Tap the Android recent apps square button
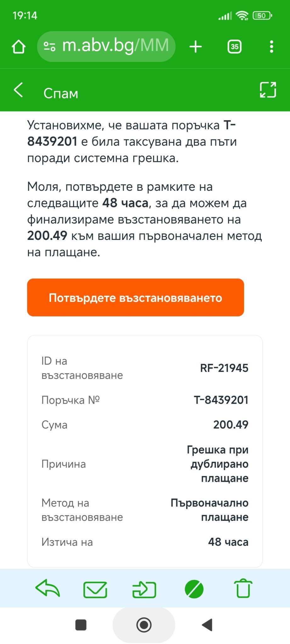This screenshot has width=290, height=644. tap(81, 625)
